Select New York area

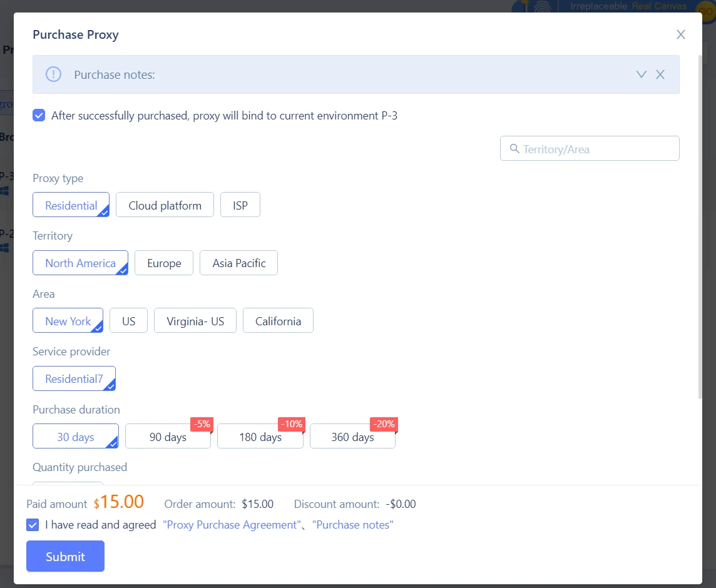pos(68,321)
